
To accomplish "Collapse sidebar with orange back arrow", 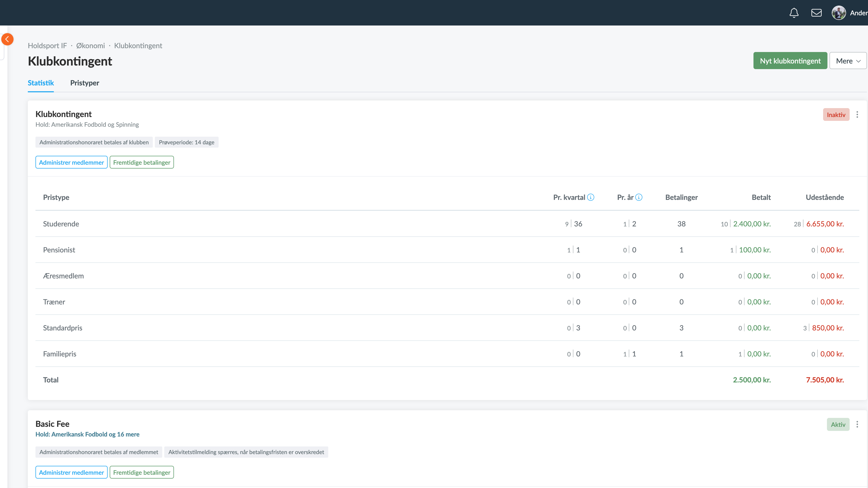I will (7, 40).
